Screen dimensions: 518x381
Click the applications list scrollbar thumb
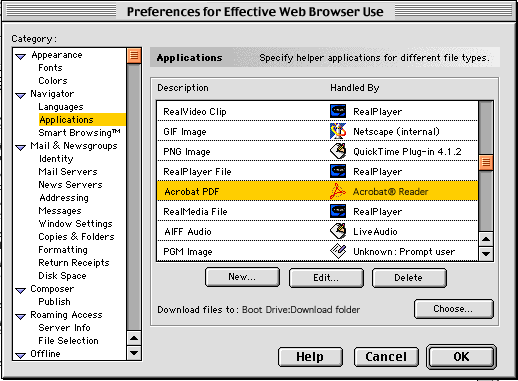(x=486, y=162)
